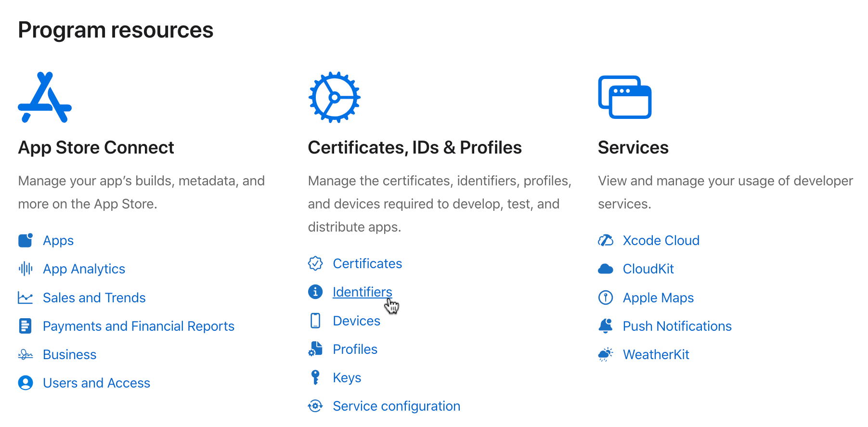Open Users and Access link
The height and width of the screenshot is (427, 868).
point(97,383)
